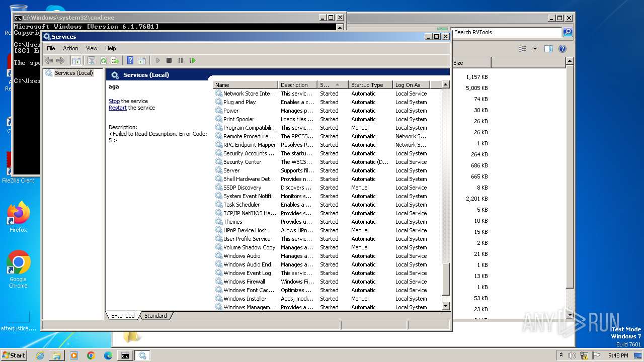
Task: Sort by the Status column header
Action: click(333, 85)
